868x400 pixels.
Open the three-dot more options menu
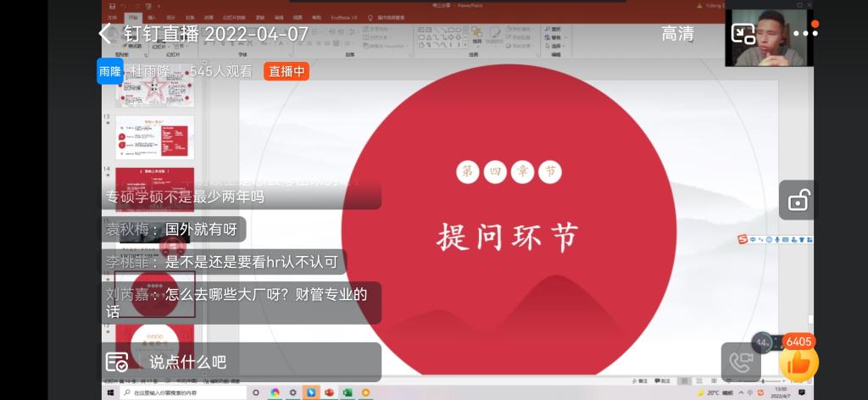point(804,34)
